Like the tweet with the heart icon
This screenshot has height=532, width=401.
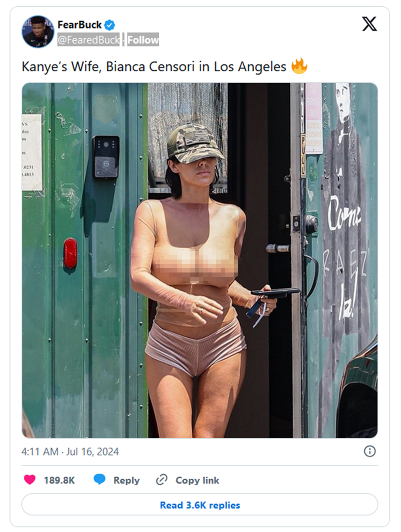coord(29,480)
